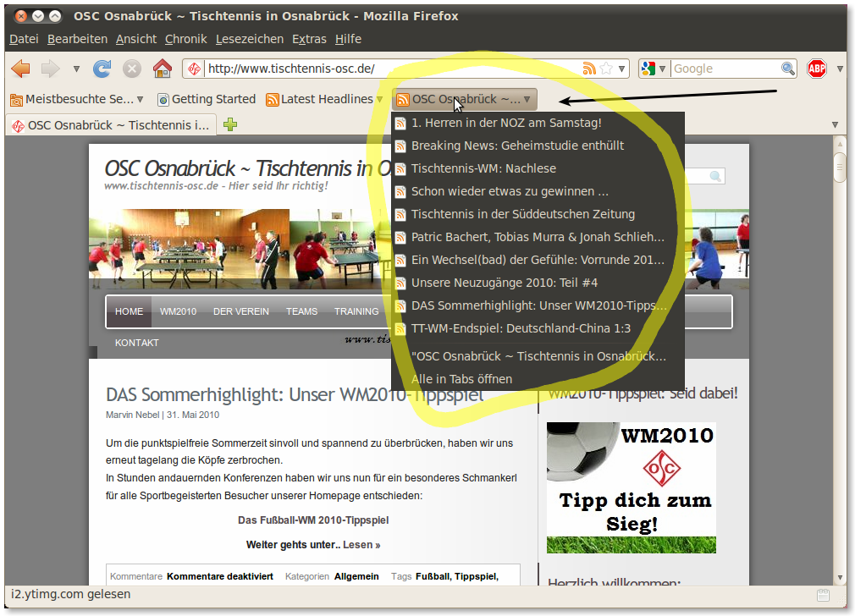Screen dimensions: 855x616
Task: Reload the current page
Action: [102, 69]
